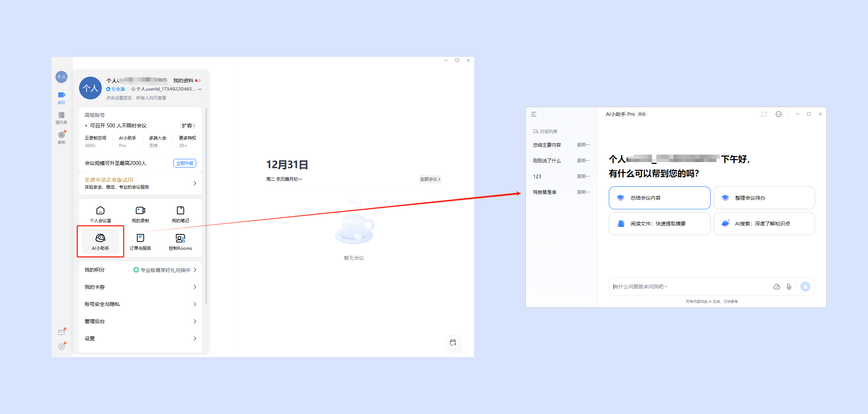Viewport: 868px width, 414px height.
Task: Click the large 个人 profile avatar
Action: coord(90,88)
